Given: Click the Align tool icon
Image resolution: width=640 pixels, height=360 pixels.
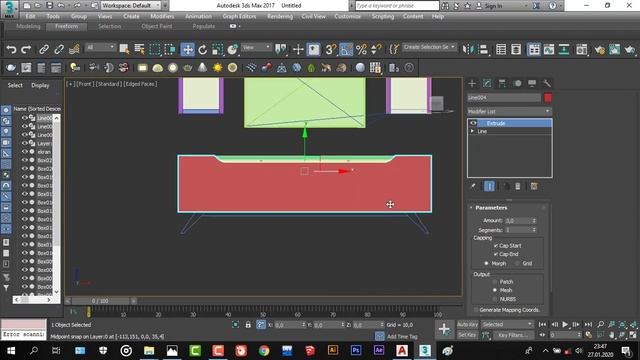Looking at the screenshot, I should click(x=483, y=50).
